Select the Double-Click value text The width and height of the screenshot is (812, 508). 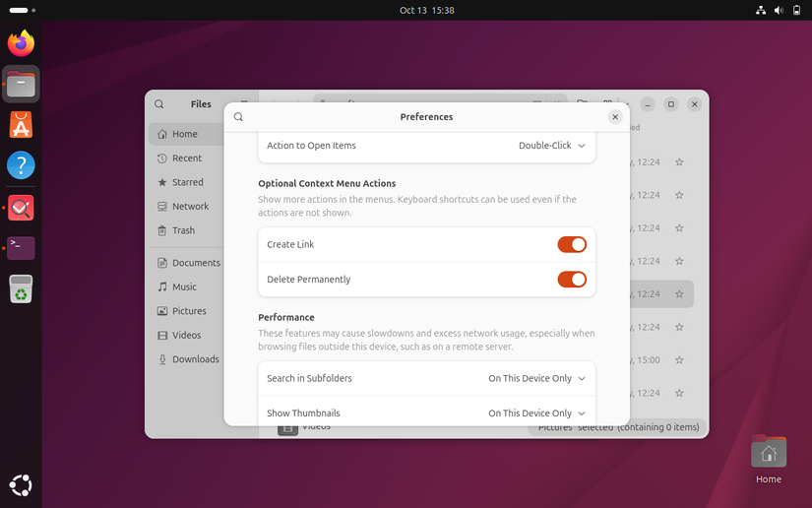[545, 146]
